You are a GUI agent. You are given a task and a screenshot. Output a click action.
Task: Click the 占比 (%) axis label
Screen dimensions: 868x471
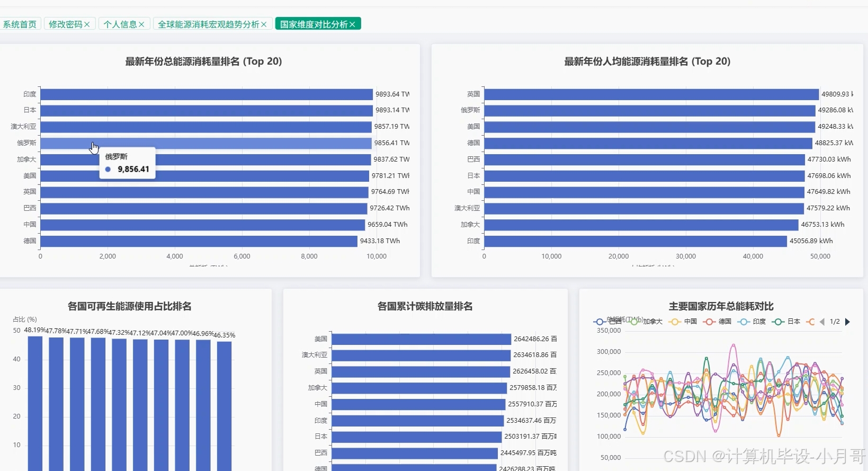click(x=25, y=319)
